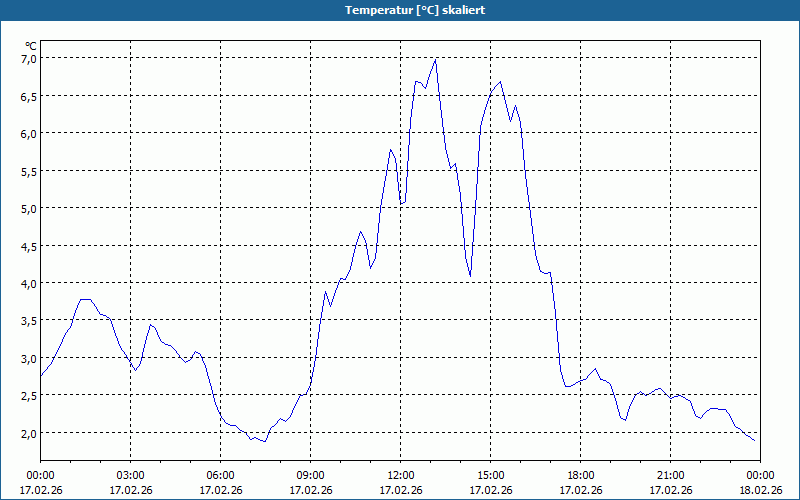Screen dimensions: 800x500
Task: Click the 03:00 time axis label
Action: (131, 476)
